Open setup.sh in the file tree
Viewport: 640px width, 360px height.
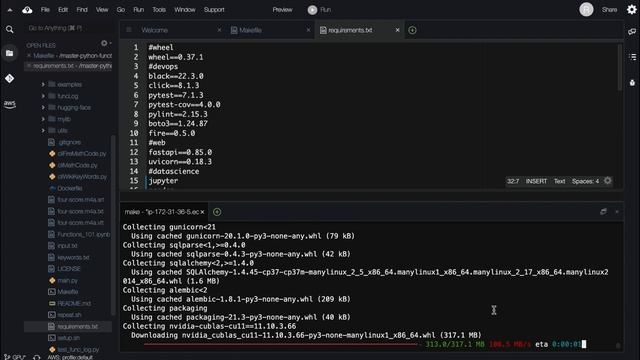69,338
